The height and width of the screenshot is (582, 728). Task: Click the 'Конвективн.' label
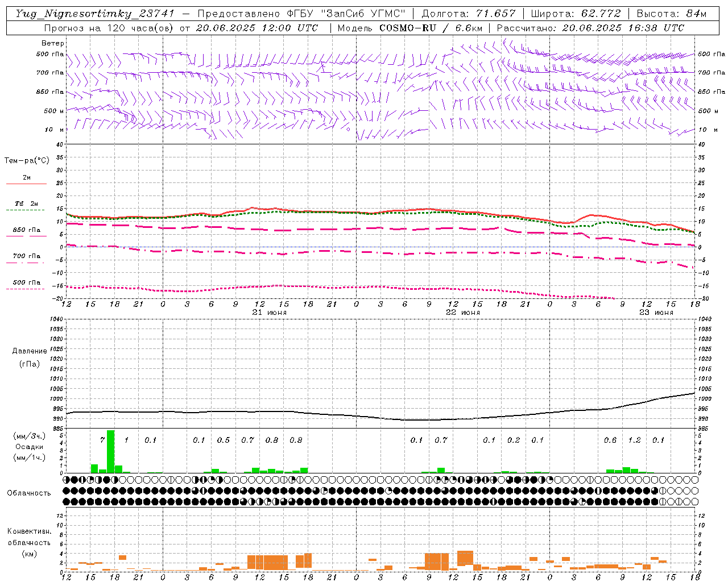tap(29, 531)
